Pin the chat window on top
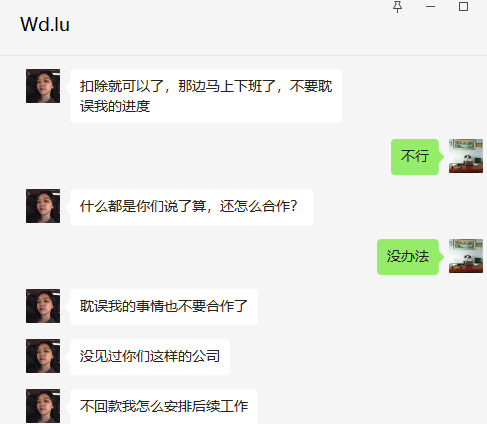 tap(397, 7)
